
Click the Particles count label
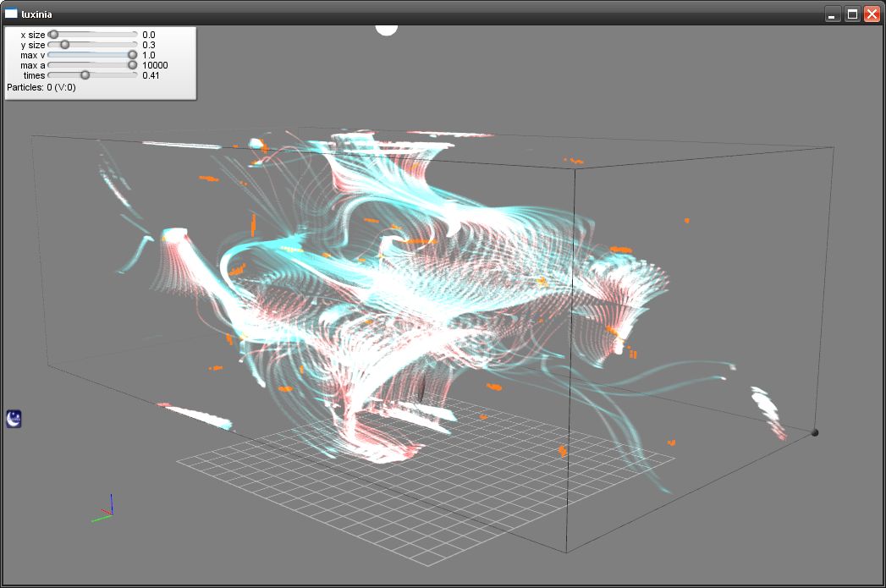click(x=41, y=87)
